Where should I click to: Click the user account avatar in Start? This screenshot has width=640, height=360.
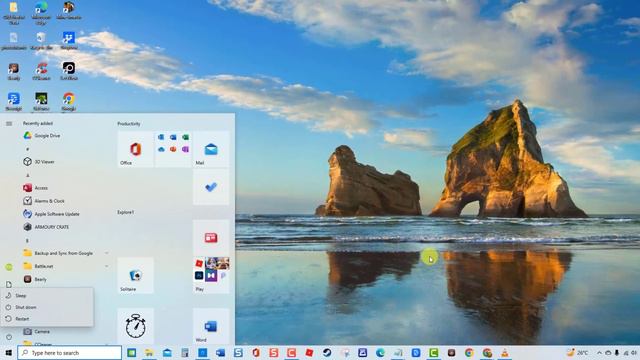click(x=9, y=267)
